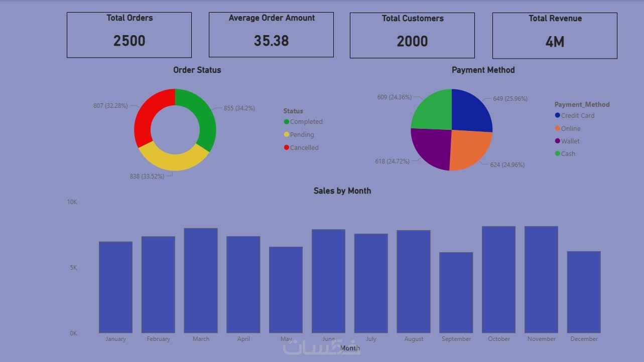Click the July sales bar
The height and width of the screenshot is (362, 644).
[371, 283]
